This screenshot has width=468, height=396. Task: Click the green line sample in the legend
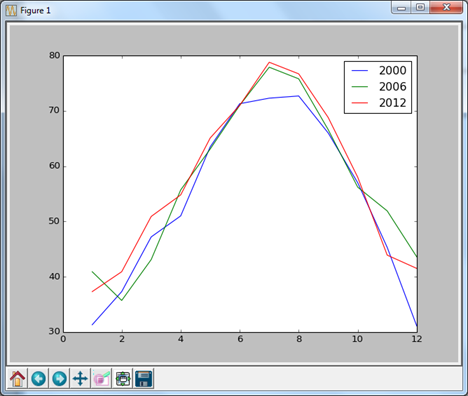pyautogui.click(x=360, y=87)
